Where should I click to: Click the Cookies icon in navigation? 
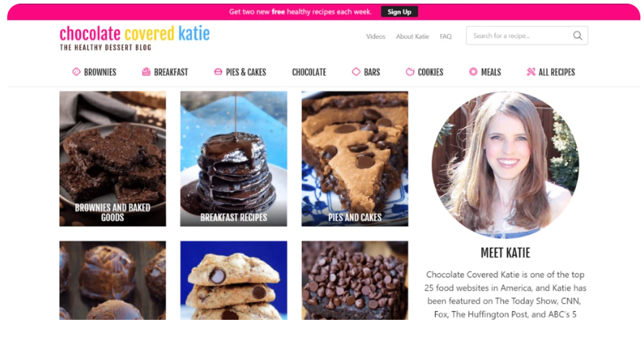[410, 71]
